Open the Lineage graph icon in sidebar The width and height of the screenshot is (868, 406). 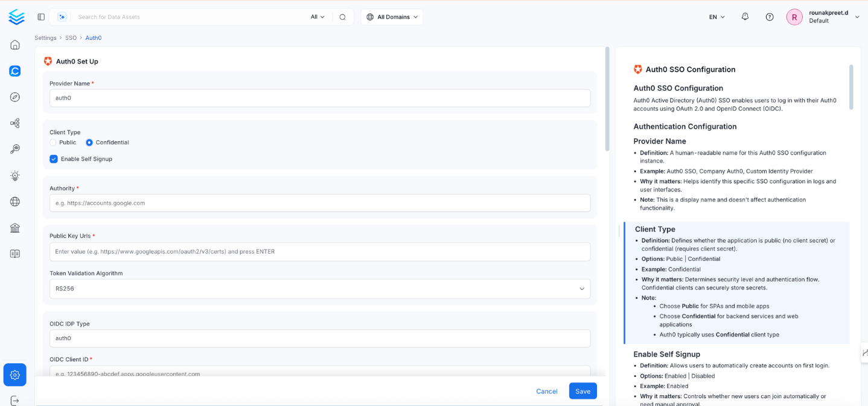tap(14, 123)
